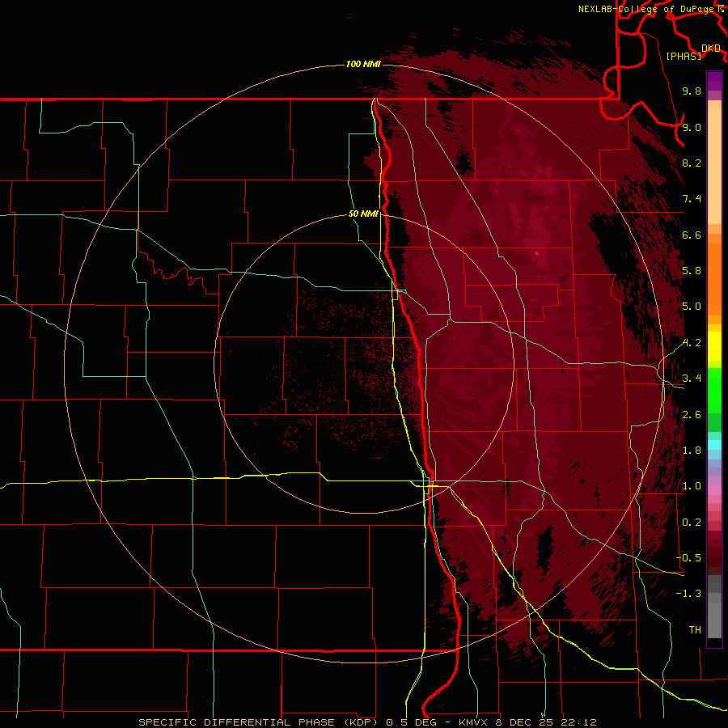Click the TH threshold label on scale
This screenshot has width=728, height=728.
(695, 630)
